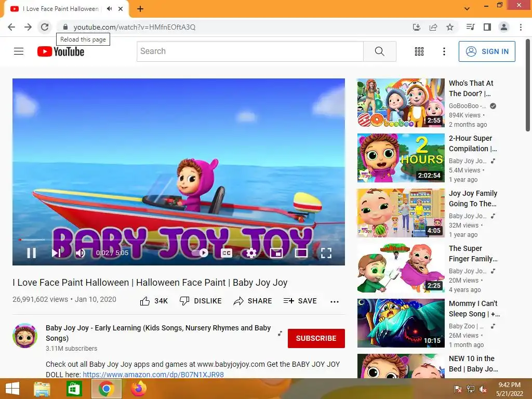Switch to miniplayer mode
The image size is (532, 399).
[276, 253]
